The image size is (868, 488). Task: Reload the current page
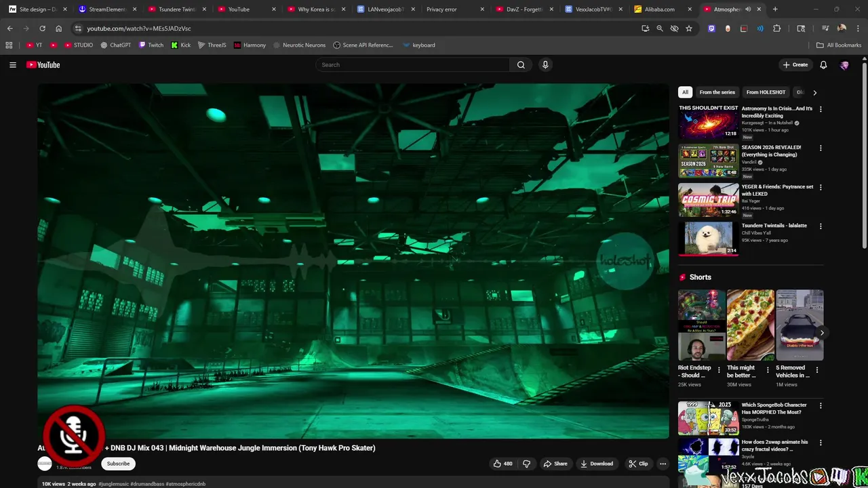[42, 28]
